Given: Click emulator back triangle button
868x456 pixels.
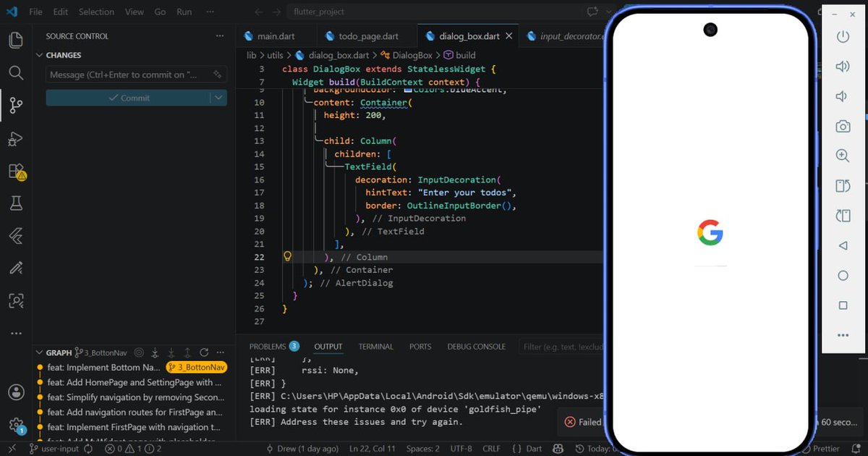Looking at the screenshot, I should (x=843, y=246).
